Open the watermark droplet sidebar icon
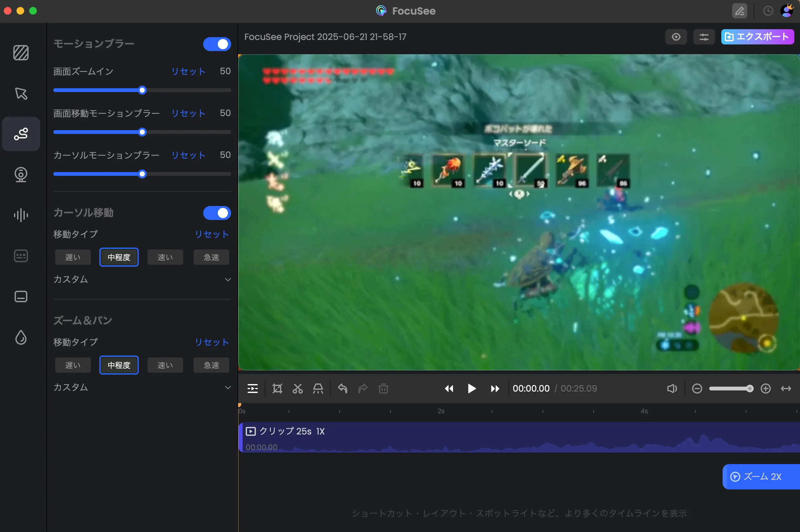800x532 pixels. 21,337
